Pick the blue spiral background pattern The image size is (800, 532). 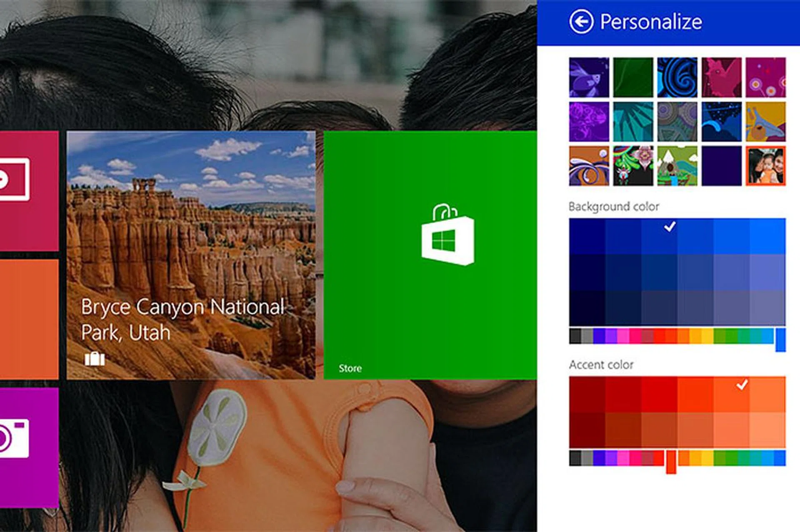point(677,77)
